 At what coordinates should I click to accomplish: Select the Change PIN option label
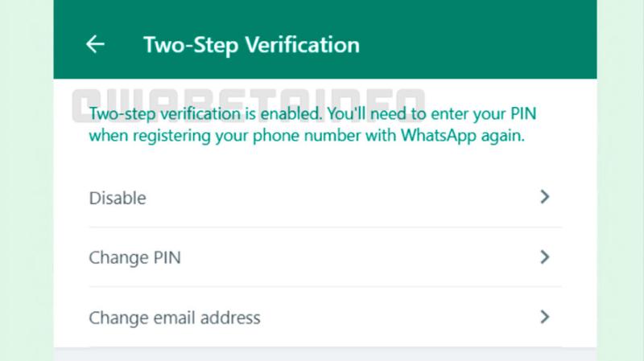[x=134, y=258]
